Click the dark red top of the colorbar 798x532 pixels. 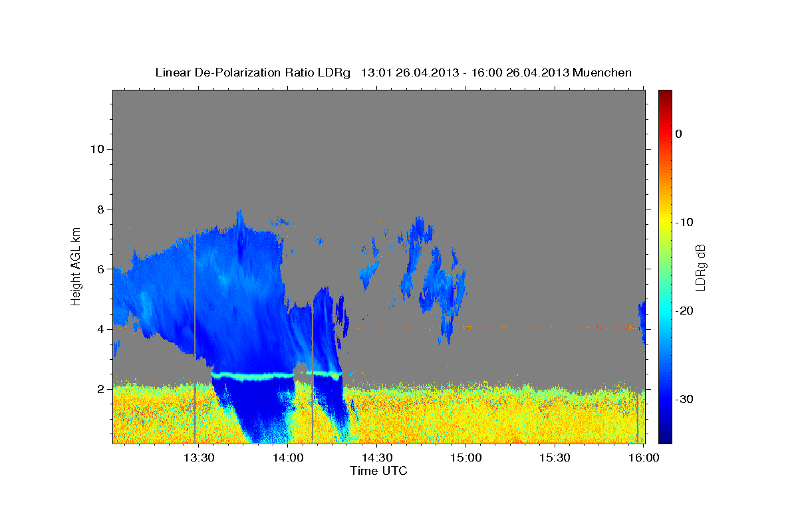coord(665,95)
